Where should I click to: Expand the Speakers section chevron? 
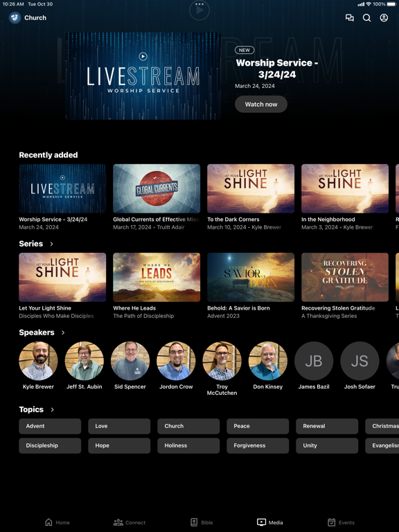coord(63,332)
